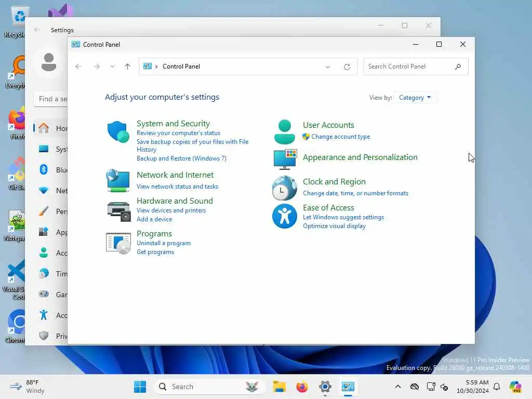Go up one level with the up arrow
This screenshot has width=532, height=399.
[128, 66]
